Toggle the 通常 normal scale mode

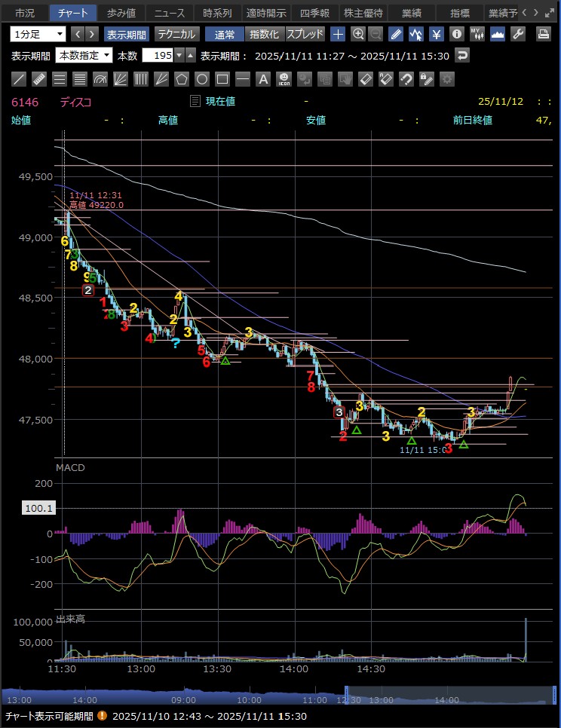224,34
